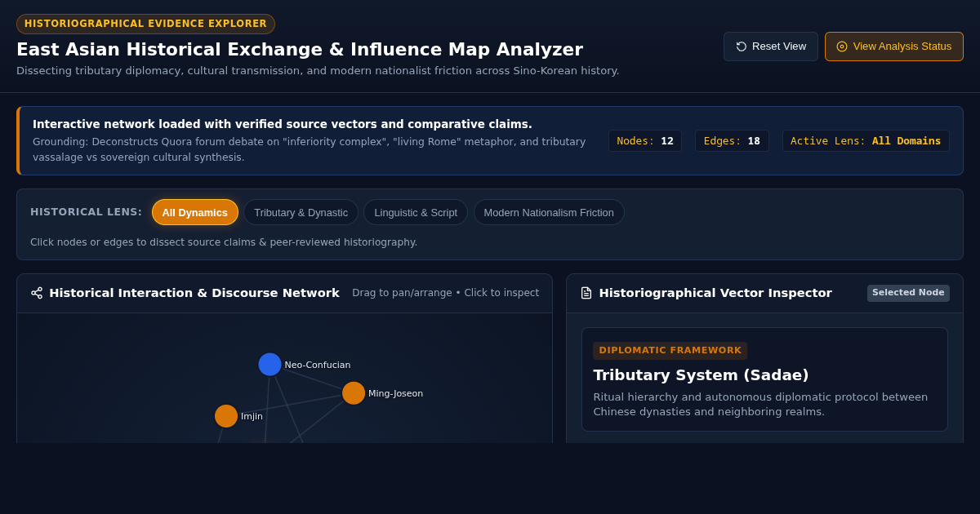Click the Nodes: 12 counter
Viewport: 980px width, 514px height.
pyautogui.click(x=645, y=141)
